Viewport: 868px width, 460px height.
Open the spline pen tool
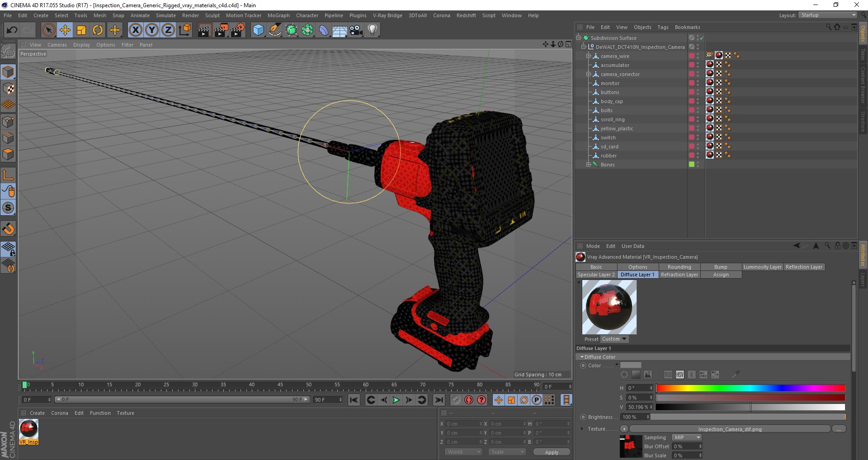275,30
